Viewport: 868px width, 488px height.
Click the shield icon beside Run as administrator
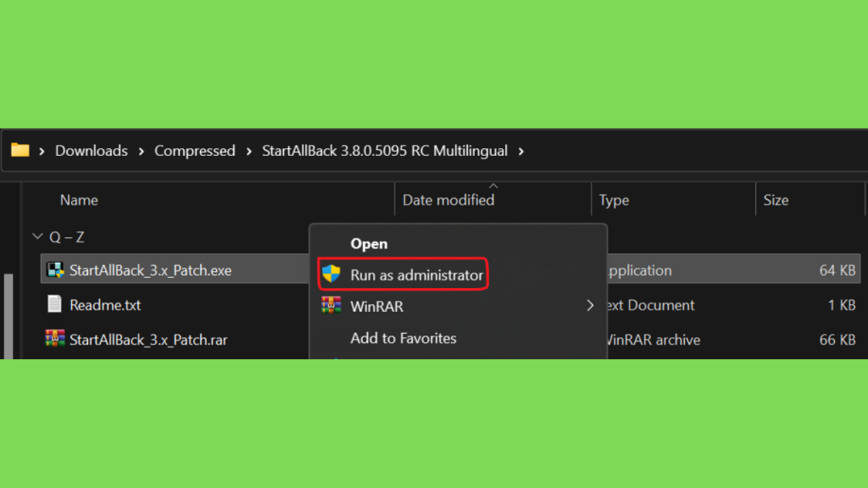tap(331, 274)
